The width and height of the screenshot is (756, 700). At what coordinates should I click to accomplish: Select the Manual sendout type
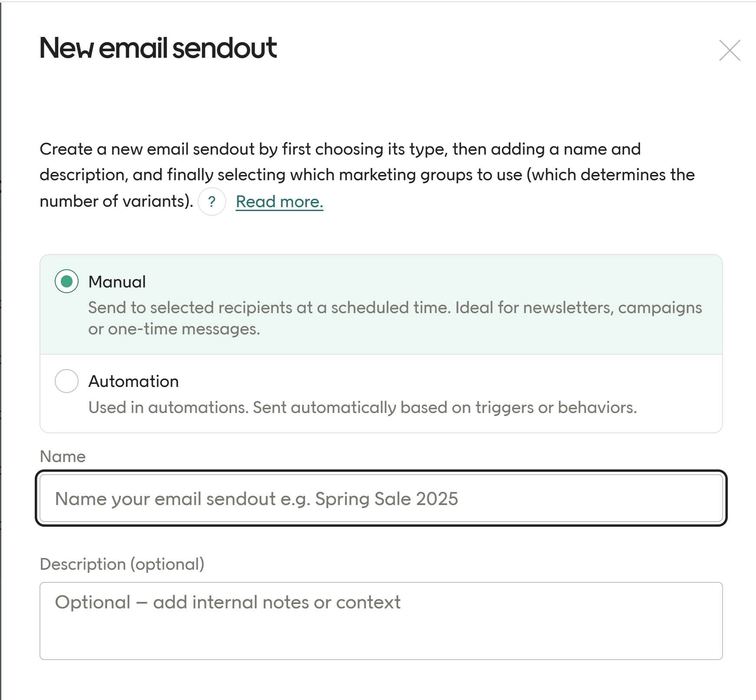click(x=67, y=282)
